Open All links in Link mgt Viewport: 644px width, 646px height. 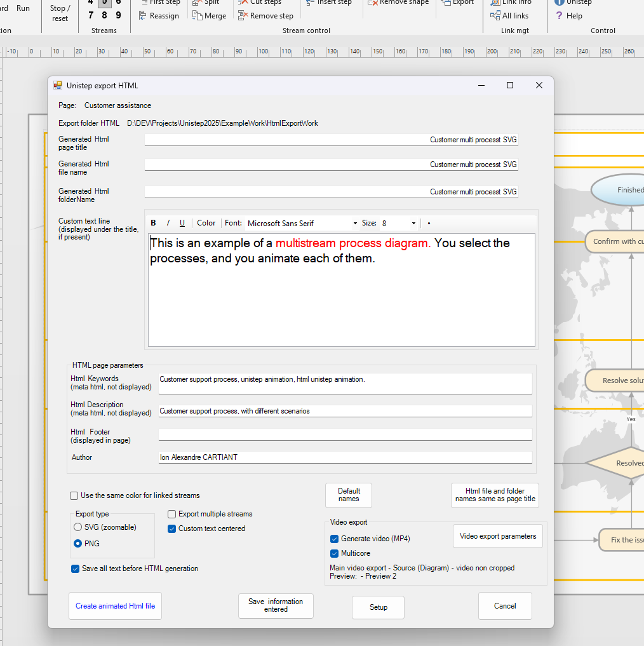(x=495, y=16)
